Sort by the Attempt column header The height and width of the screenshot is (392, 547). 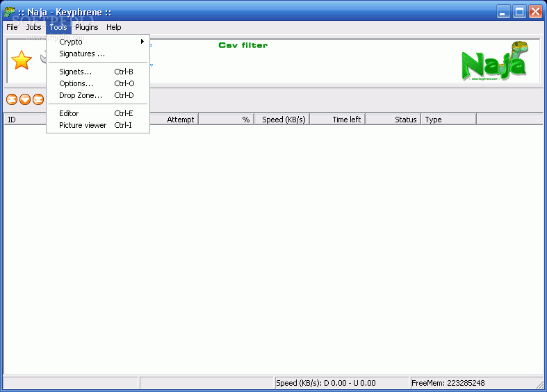[174, 120]
